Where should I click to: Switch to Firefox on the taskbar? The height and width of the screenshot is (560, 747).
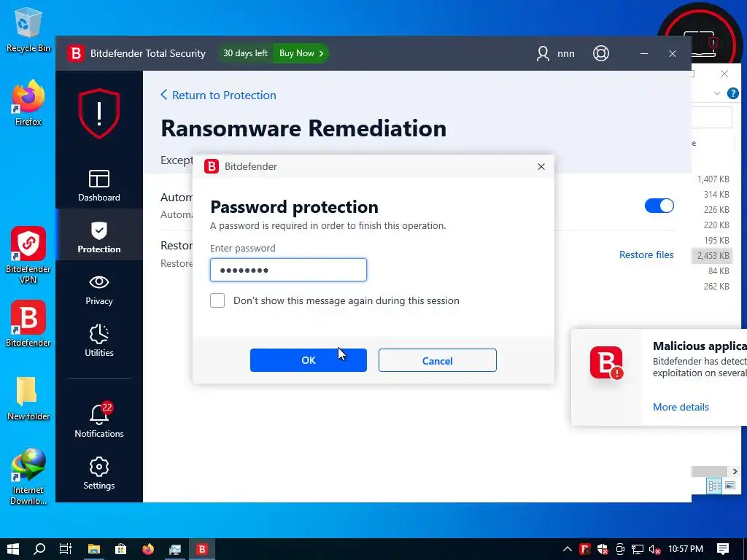point(148,549)
